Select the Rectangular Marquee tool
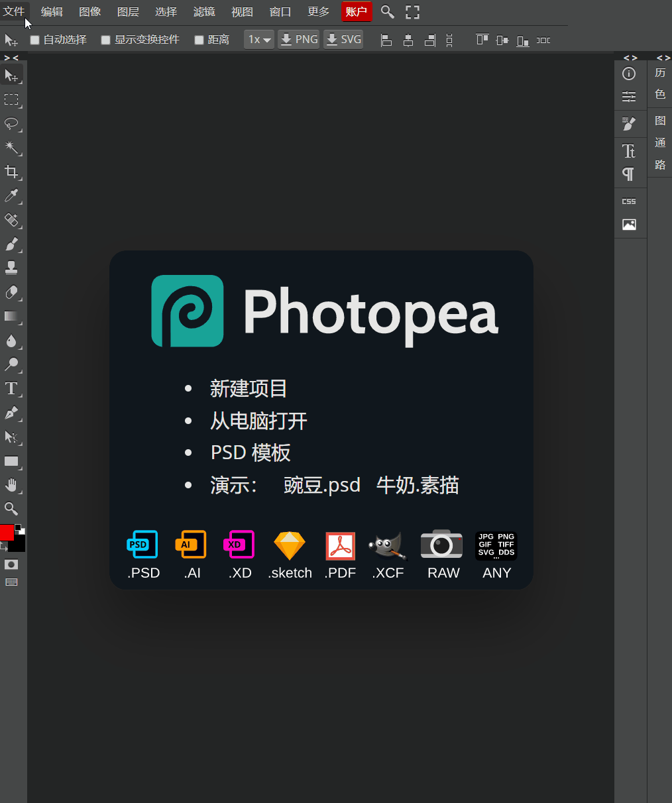The width and height of the screenshot is (672, 803). pyautogui.click(x=11, y=100)
